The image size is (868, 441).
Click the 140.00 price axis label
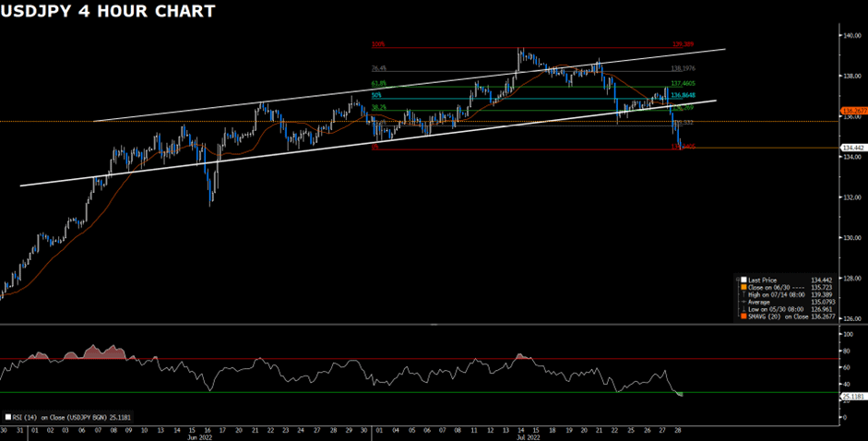tap(851, 35)
